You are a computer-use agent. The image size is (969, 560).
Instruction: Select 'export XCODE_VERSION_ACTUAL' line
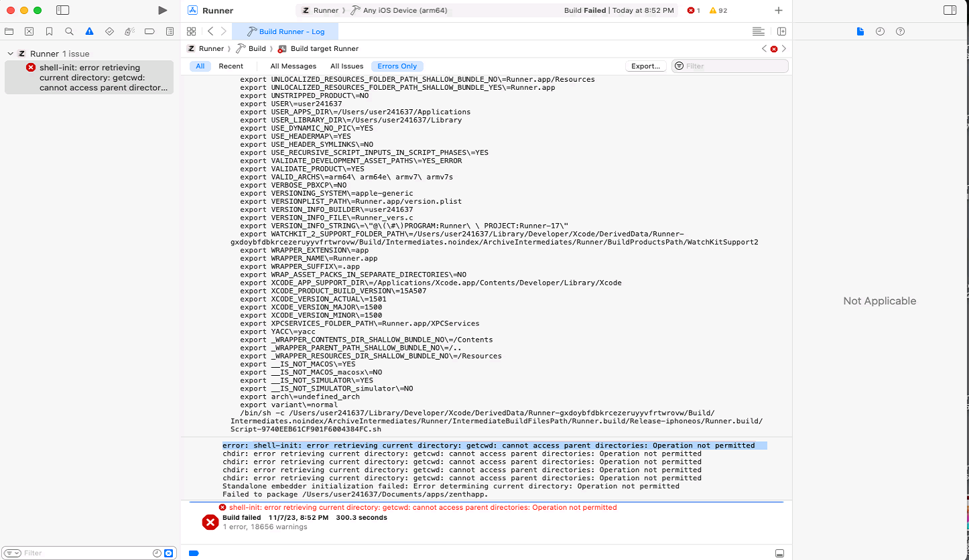coord(313,299)
